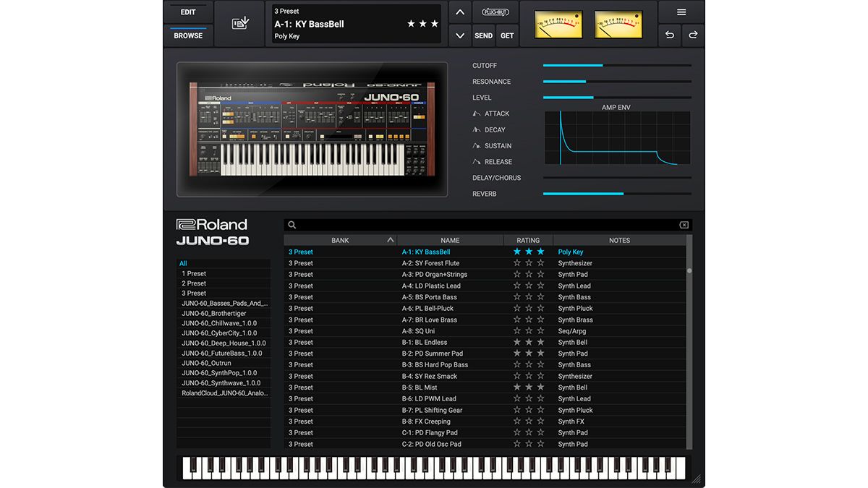Click the clear-search icon in the search bar

(684, 225)
